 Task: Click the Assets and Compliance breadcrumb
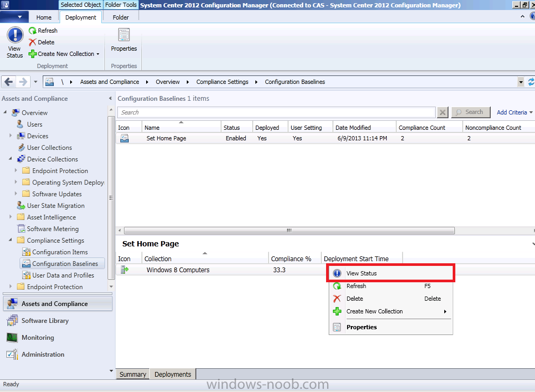pos(110,82)
